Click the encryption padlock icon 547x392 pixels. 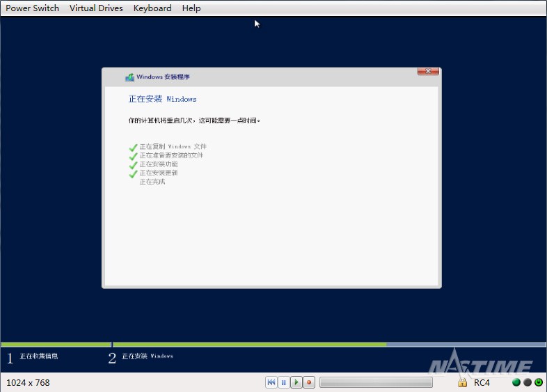pos(462,382)
